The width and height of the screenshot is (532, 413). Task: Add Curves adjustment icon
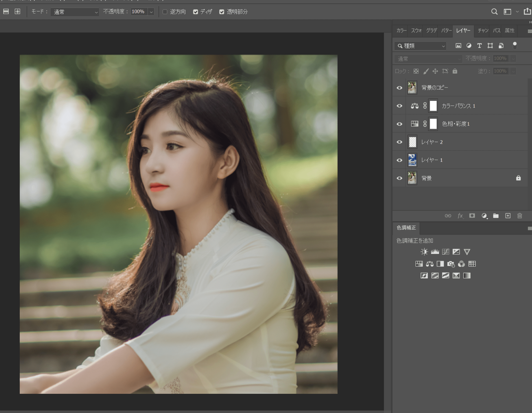click(446, 252)
